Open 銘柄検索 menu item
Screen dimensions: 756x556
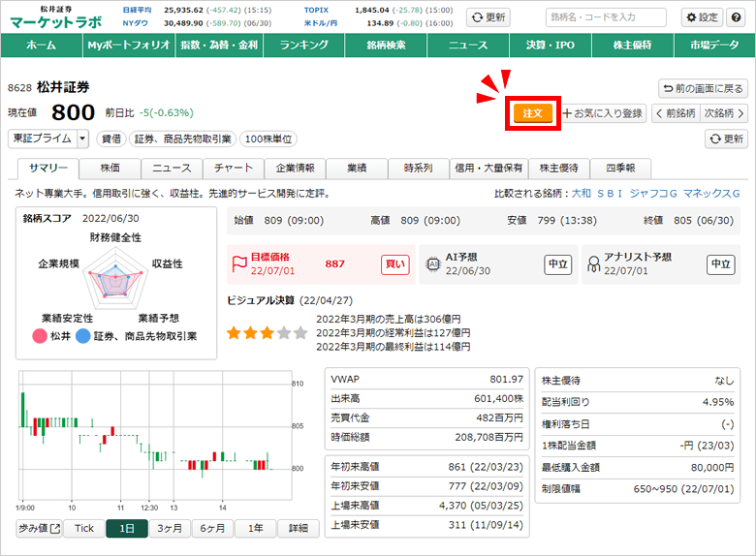pos(386,46)
